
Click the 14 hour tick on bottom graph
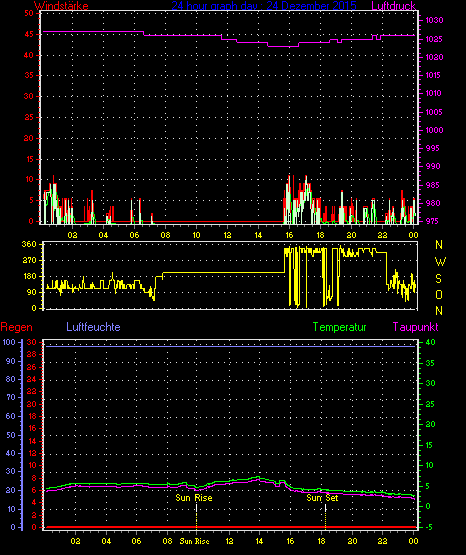click(259, 541)
